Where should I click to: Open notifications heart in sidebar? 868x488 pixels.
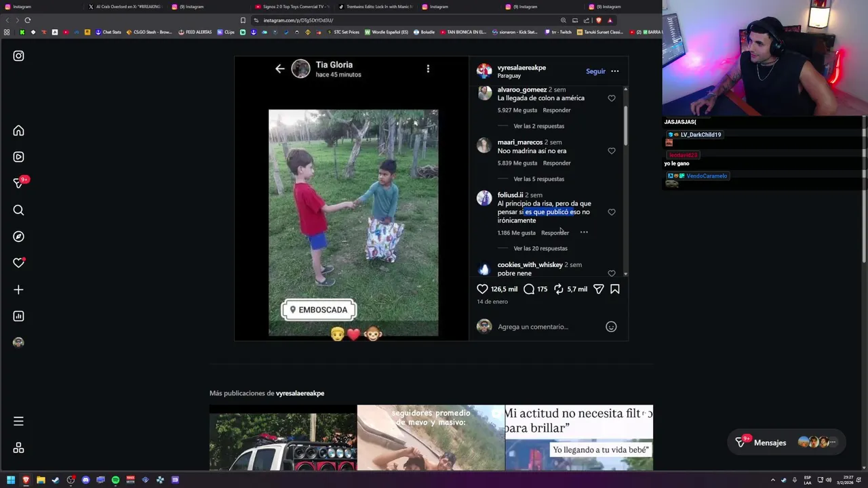point(18,263)
